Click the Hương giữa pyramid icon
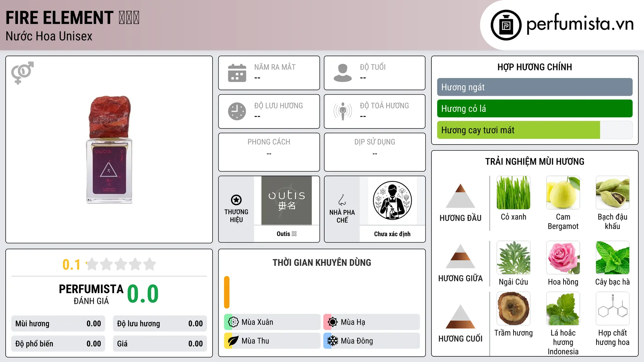The width and height of the screenshot is (644, 362). click(x=460, y=256)
